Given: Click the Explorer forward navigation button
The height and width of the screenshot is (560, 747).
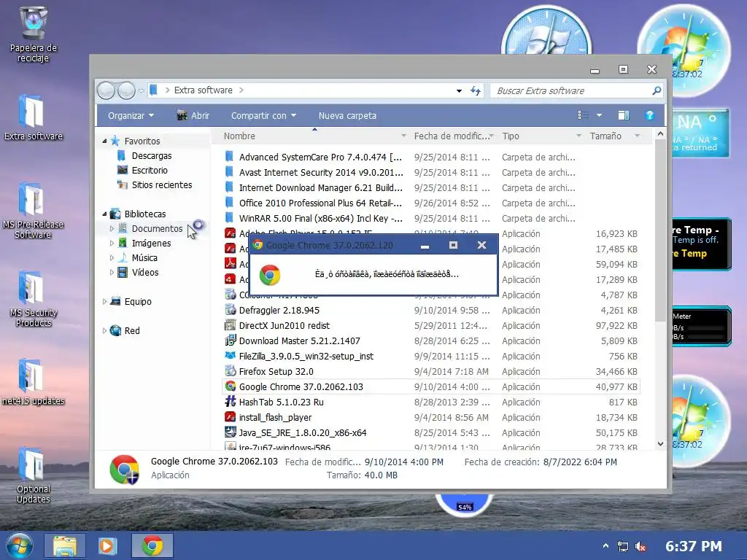Looking at the screenshot, I should tap(126, 90).
